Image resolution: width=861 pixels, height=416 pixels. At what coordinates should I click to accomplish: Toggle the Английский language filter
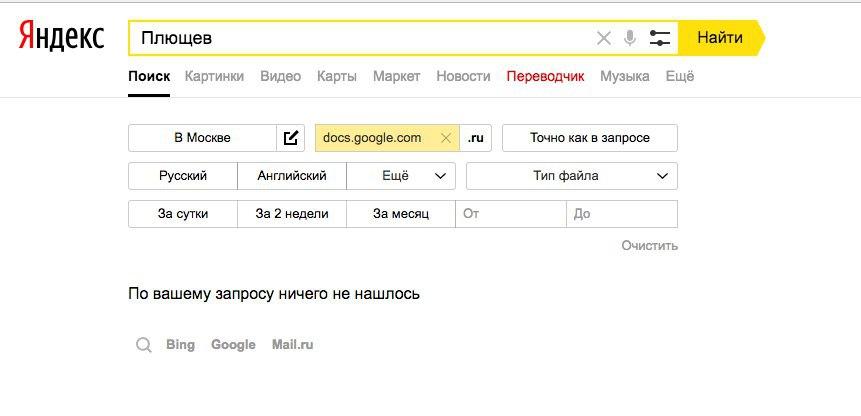292,176
